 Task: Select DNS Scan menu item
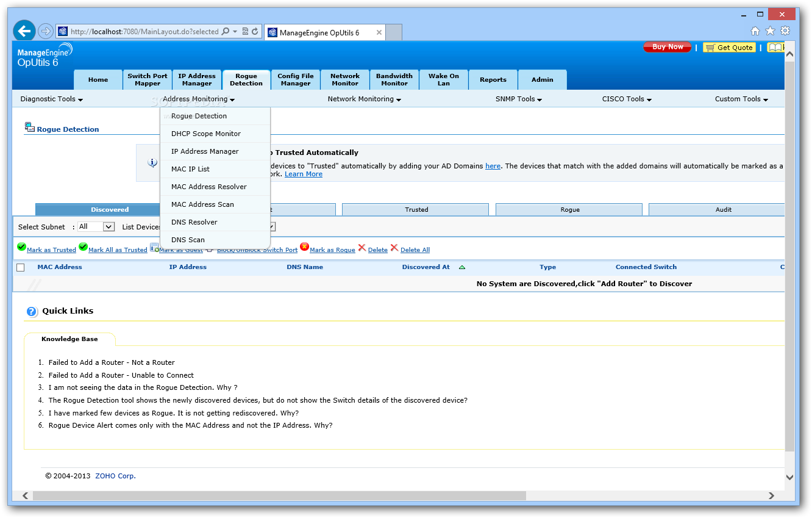coord(215,240)
